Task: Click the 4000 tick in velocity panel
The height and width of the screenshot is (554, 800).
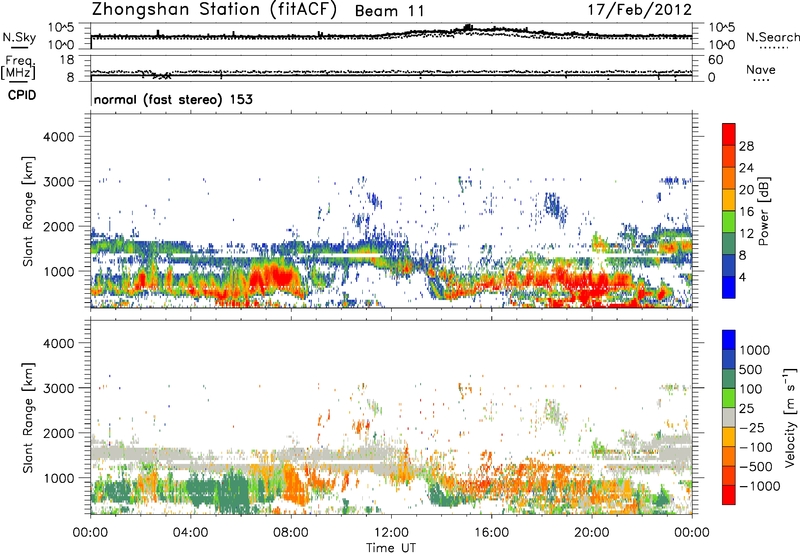Action: pos(58,343)
